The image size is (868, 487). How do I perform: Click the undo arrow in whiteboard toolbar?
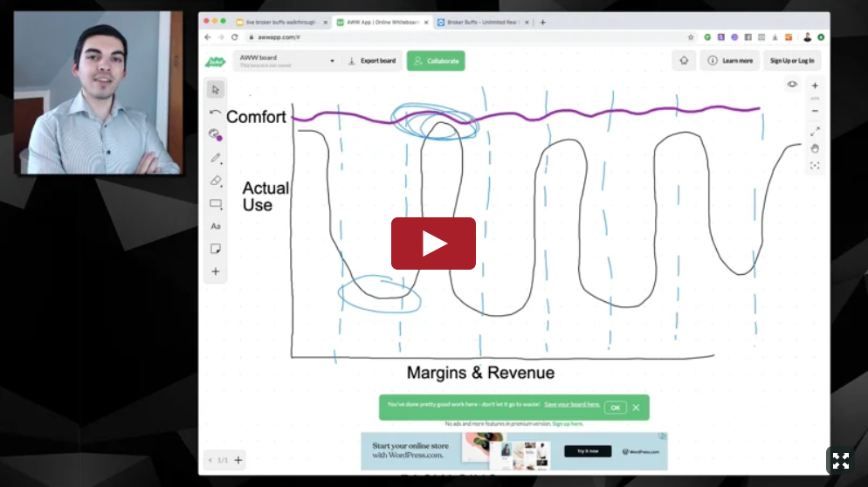pyautogui.click(x=215, y=113)
